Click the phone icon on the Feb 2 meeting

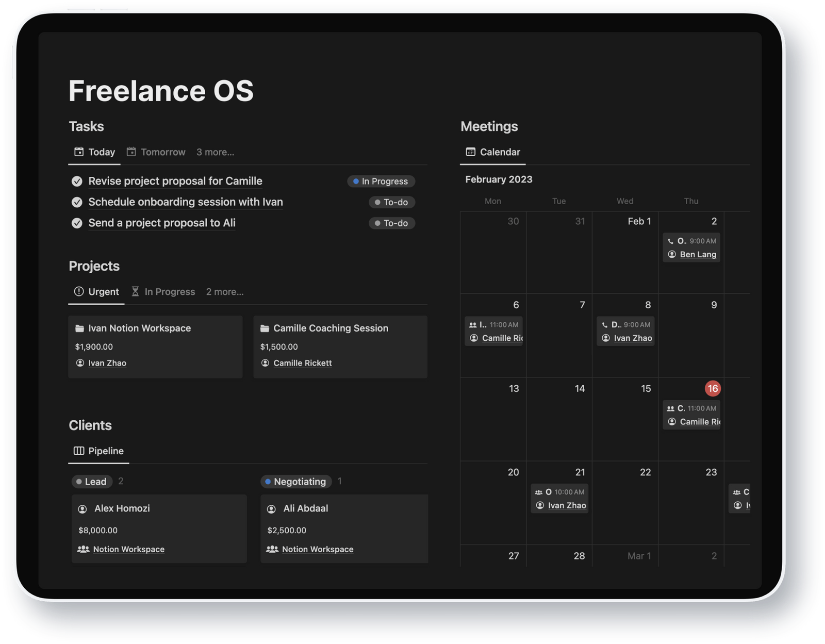click(x=671, y=241)
